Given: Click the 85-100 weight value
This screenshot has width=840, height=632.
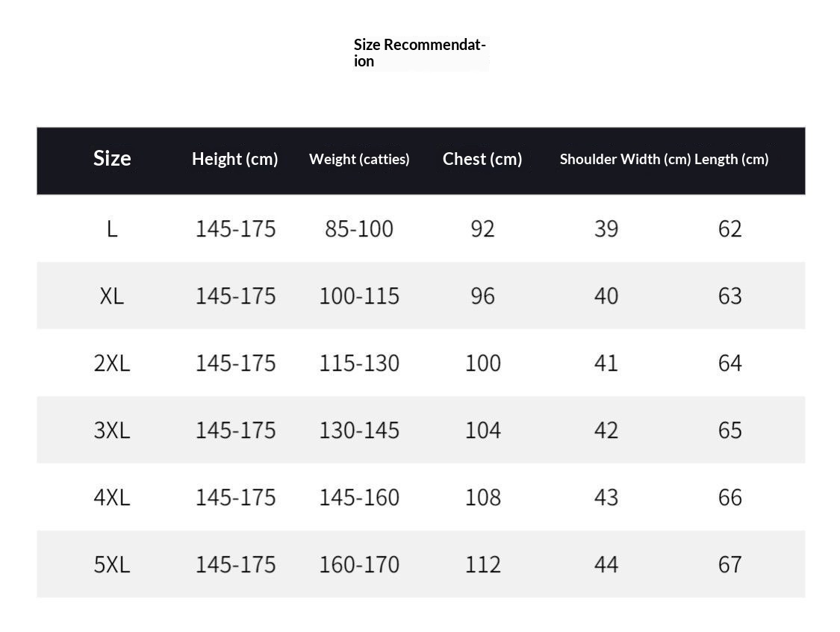Looking at the screenshot, I should pos(359,228).
